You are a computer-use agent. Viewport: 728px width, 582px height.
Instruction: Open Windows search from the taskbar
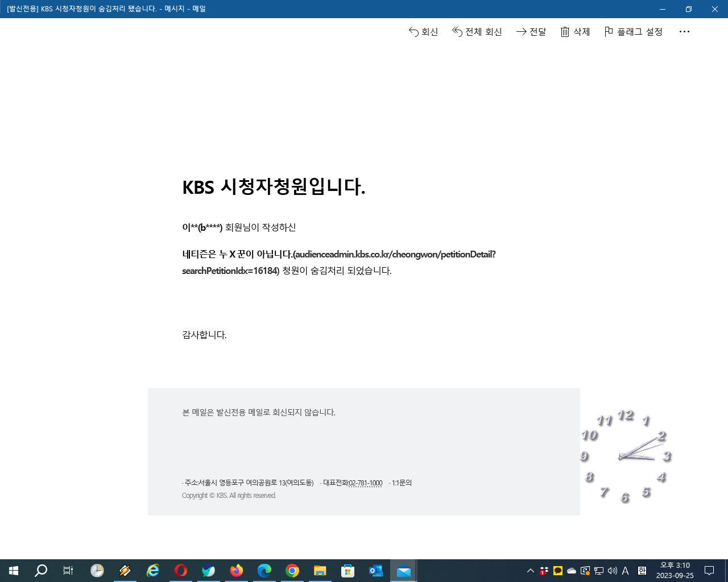(x=41, y=571)
